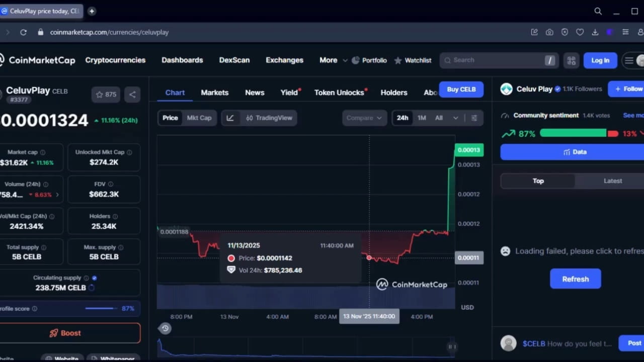Viewport: 644px width, 362px height.
Task: Expand the Compare dropdown
Action: [x=364, y=118]
